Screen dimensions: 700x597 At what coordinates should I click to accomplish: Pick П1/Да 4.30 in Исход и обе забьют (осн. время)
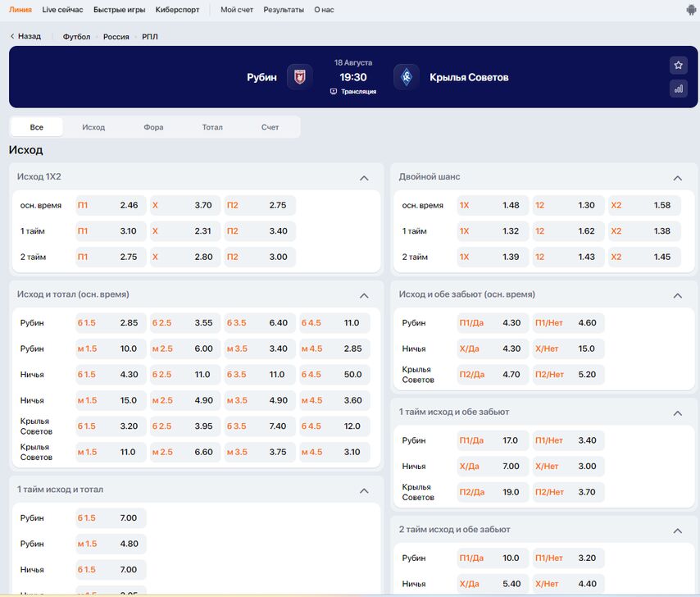(493, 323)
